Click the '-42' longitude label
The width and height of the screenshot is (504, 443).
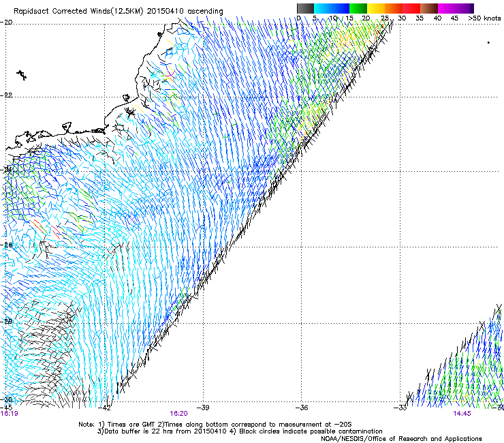click(104, 408)
